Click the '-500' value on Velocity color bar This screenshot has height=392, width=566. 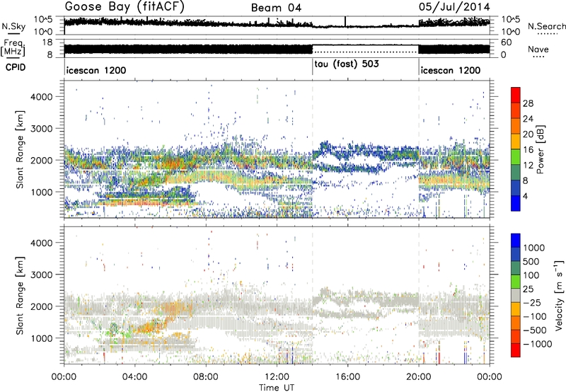click(535, 330)
